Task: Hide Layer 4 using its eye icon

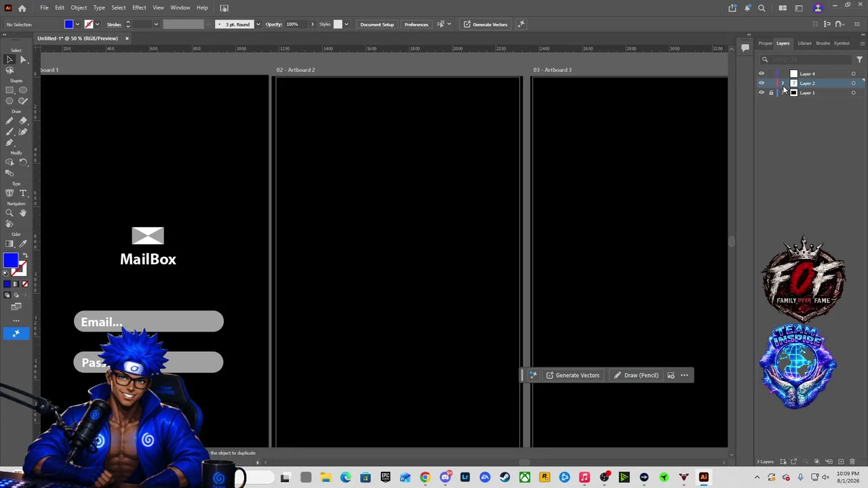Action: [x=762, y=74]
